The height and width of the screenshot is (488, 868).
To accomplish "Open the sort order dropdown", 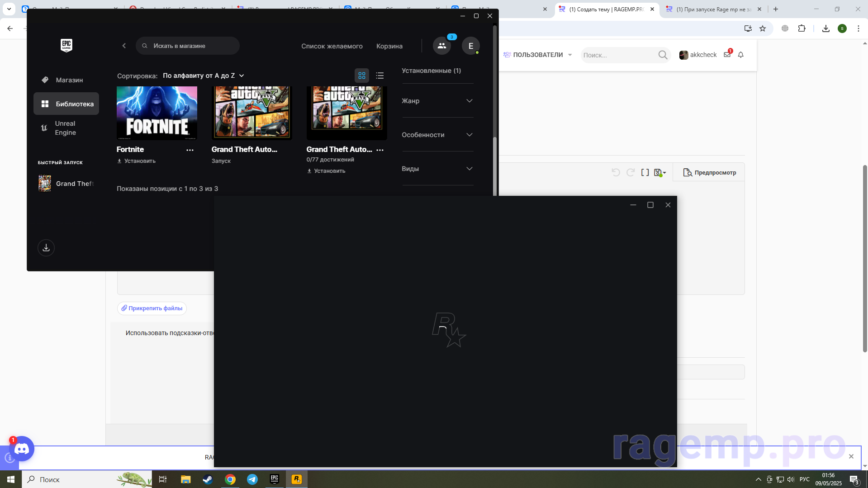I will click(x=204, y=76).
